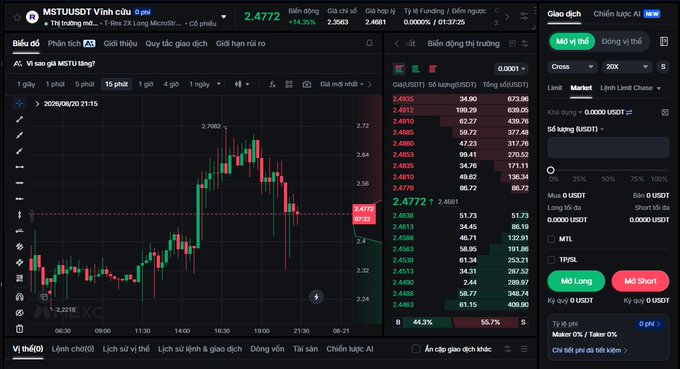Open order book settings sliders icon
Image resolution: width=680 pixels, height=369 pixels.
[525, 43]
